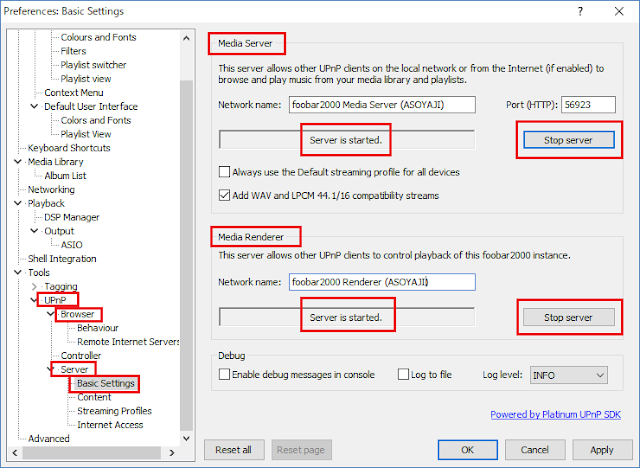Open the Log level INFO dropdown
Image resolution: width=640 pixels, height=468 pixels.
(x=569, y=375)
